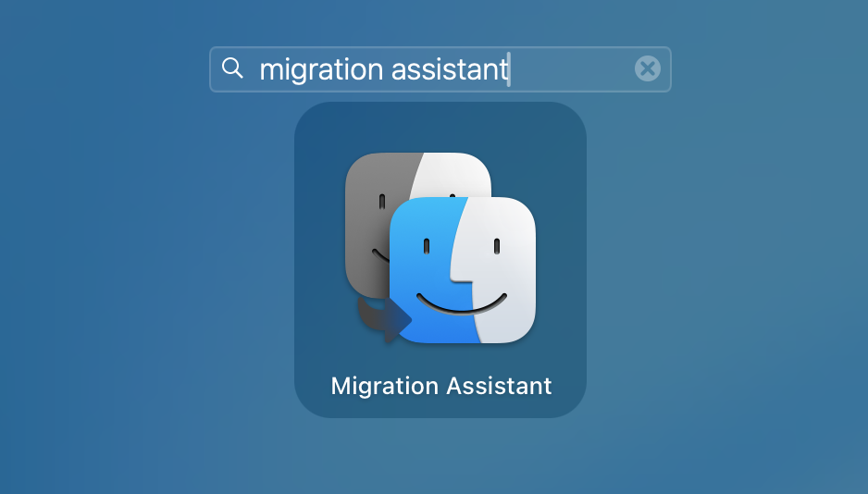
Task: Click the word "Assistant" in app label
Action: pos(500,386)
